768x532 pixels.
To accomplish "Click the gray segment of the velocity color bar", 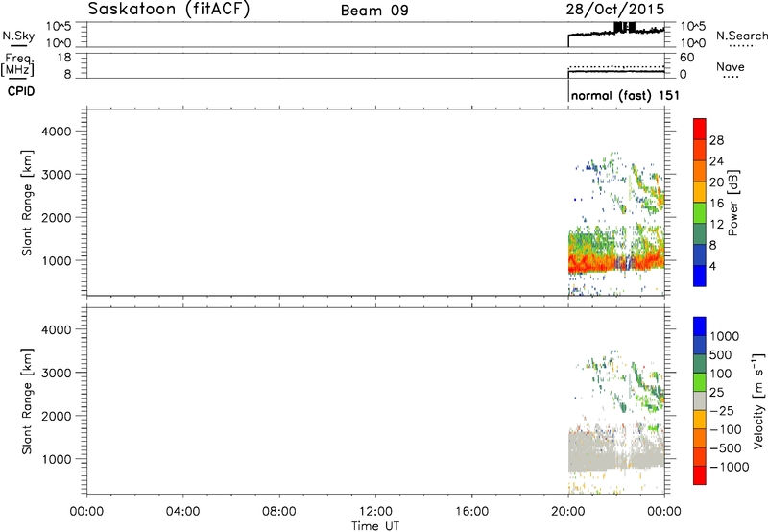I will [700, 401].
